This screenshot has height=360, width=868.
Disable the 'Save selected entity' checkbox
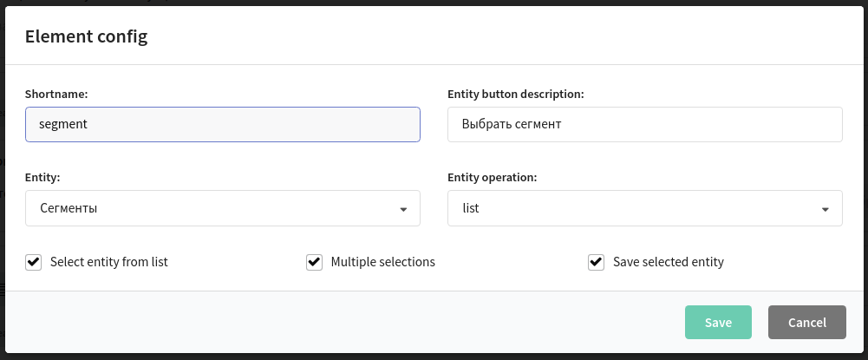click(596, 262)
